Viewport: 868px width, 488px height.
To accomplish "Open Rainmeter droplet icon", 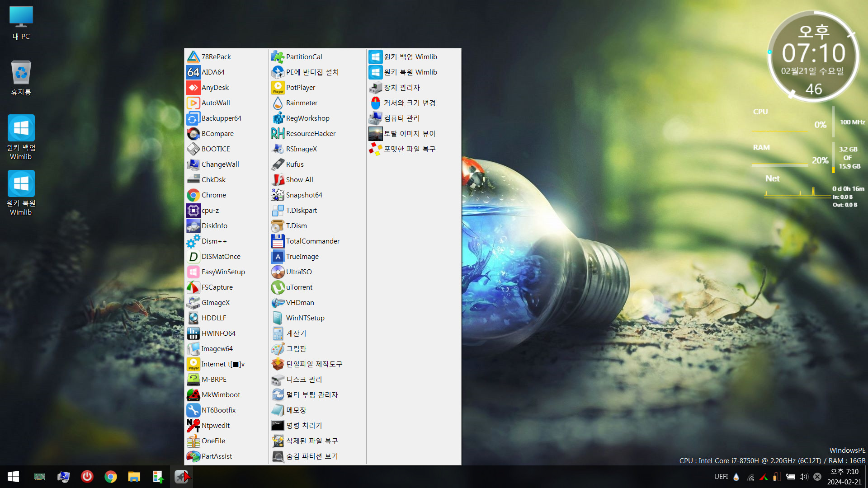I will coord(278,103).
